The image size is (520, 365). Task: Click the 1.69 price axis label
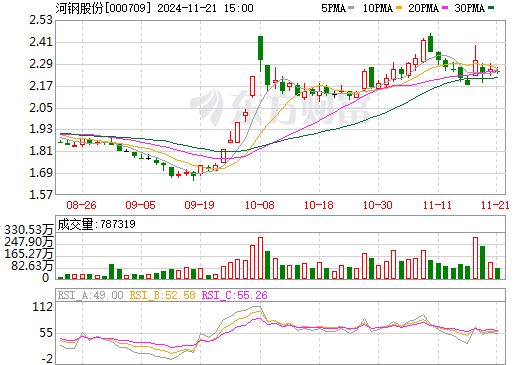point(41,173)
